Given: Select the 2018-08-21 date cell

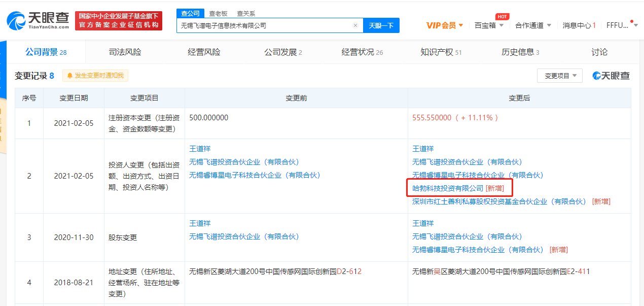Looking at the screenshot, I should pyautogui.click(x=74, y=283).
